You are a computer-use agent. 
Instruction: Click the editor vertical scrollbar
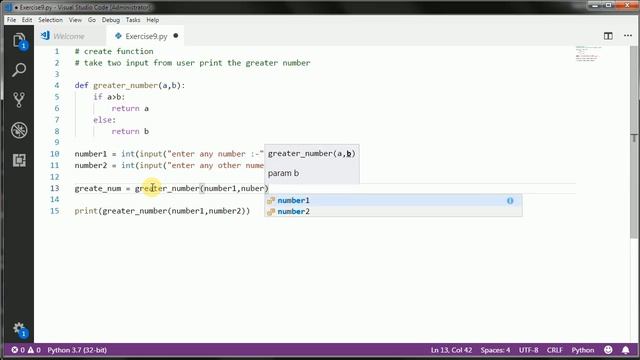[634, 143]
